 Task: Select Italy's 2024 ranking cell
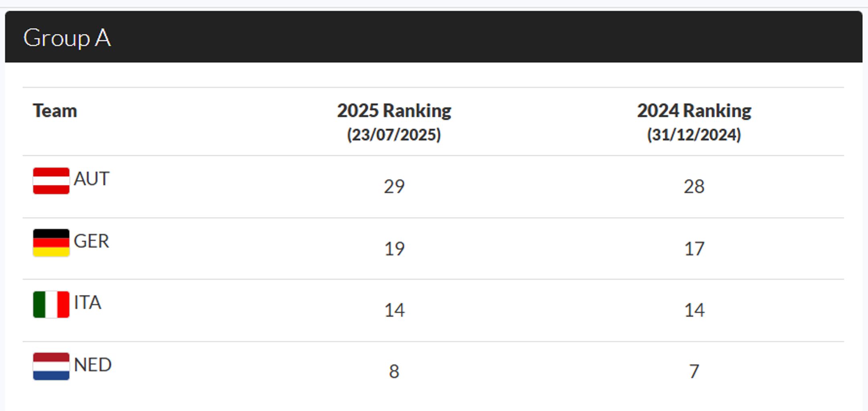pyautogui.click(x=694, y=310)
